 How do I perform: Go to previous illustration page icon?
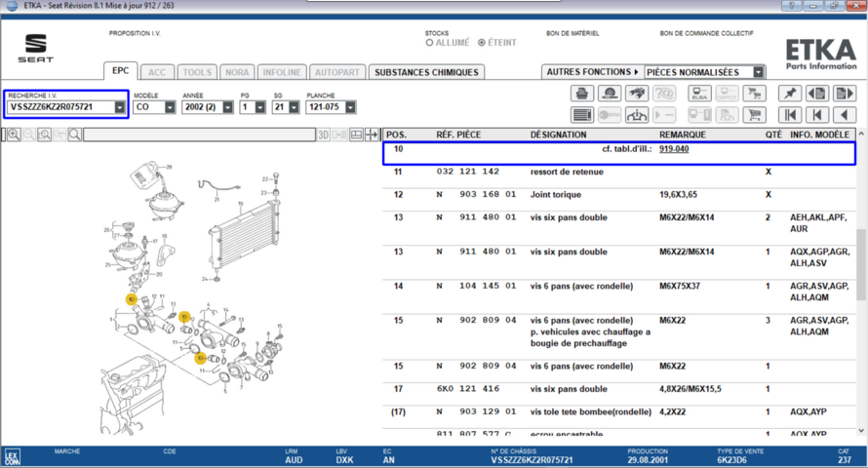click(817, 94)
